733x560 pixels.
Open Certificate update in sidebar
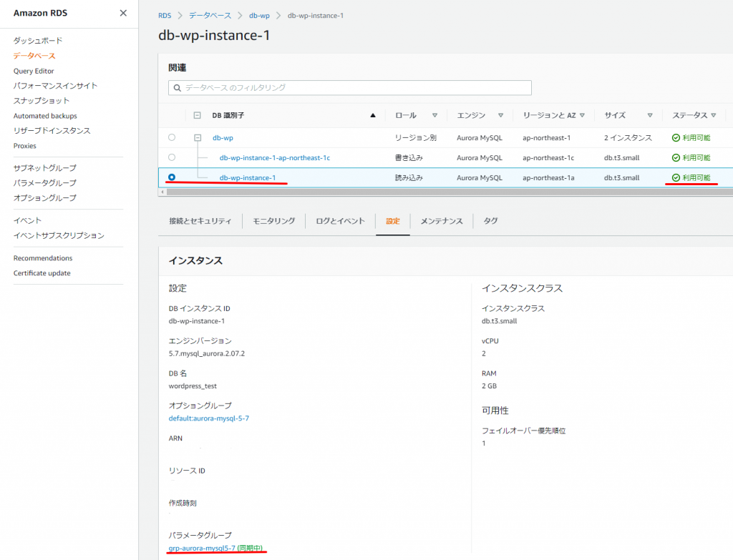tap(42, 272)
